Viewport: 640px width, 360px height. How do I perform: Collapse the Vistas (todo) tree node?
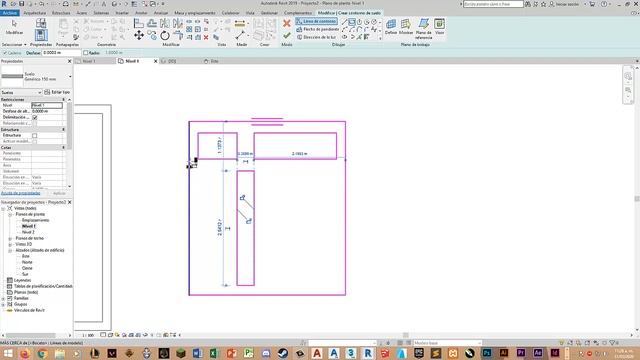[x=3, y=209]
